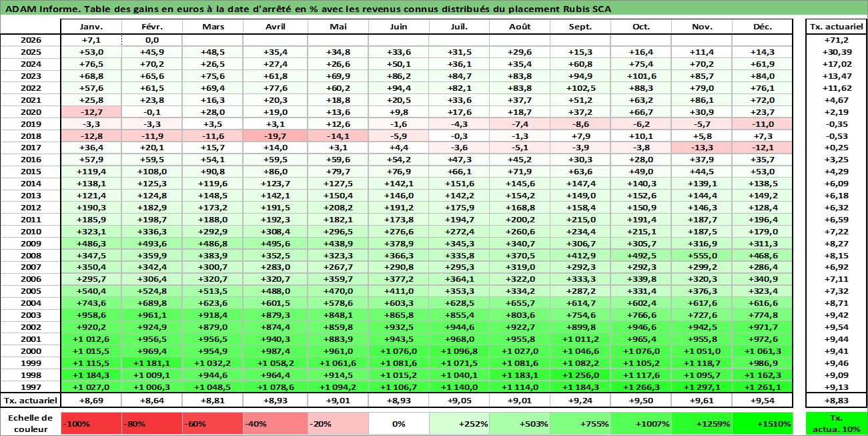Select the Sept. column header
Image resolution: width=868 pixels, height=436 pixels.
pyautogui.click(x=580, y=27)
